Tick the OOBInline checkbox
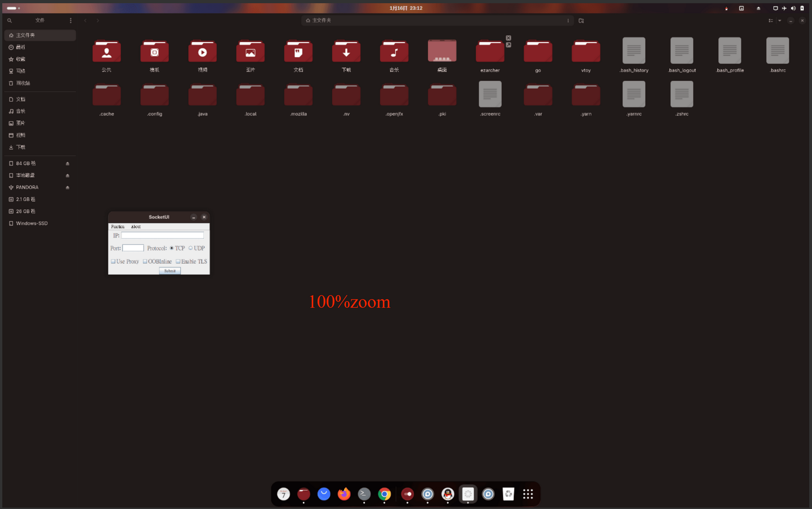 coord(145,261)
